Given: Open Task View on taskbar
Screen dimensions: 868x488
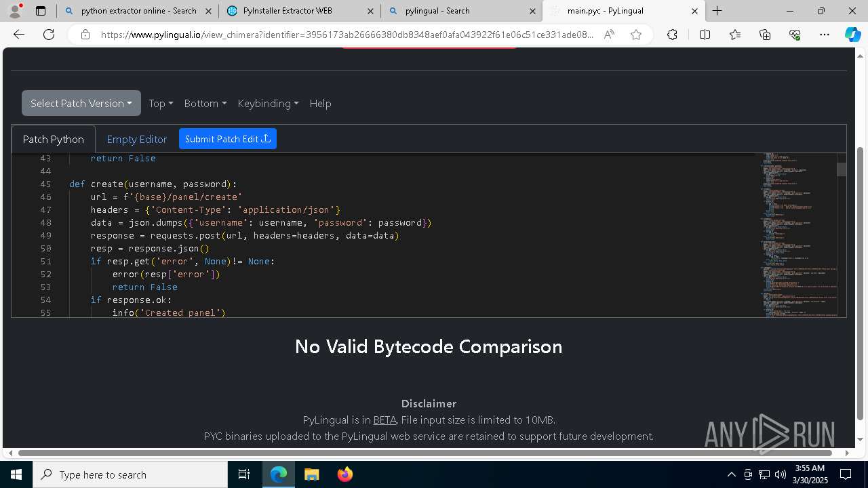Looking at the screenshot, I should point(244,474).
